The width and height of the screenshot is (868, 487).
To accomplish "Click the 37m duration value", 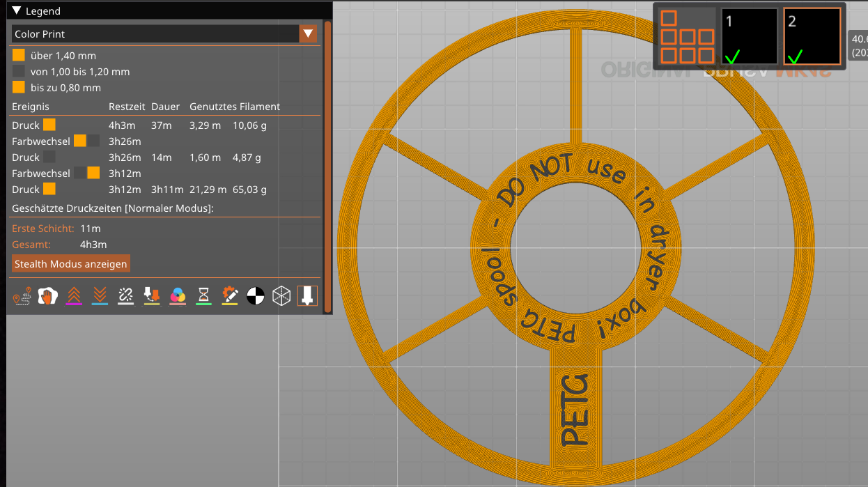I will [161, 125].
